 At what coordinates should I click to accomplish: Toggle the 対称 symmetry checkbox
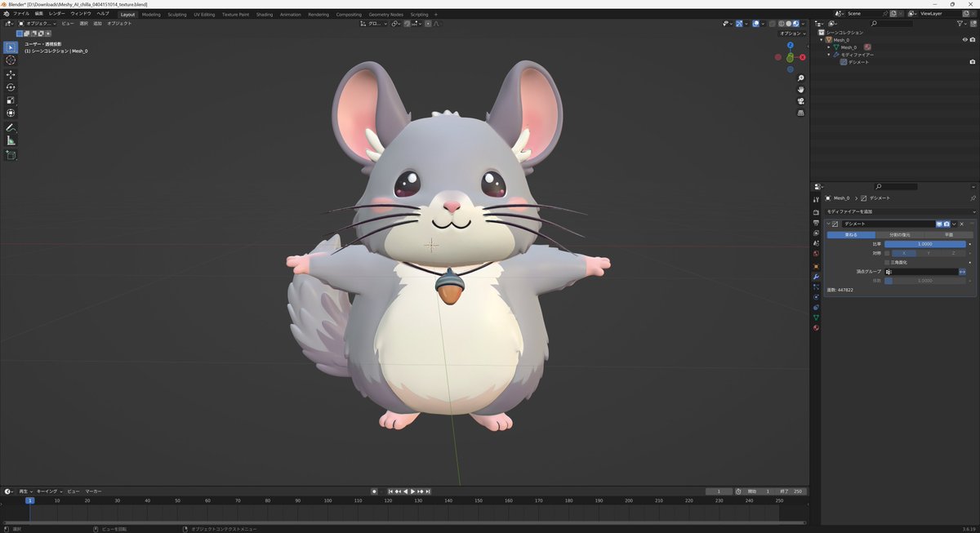click(x=887, y=253)
